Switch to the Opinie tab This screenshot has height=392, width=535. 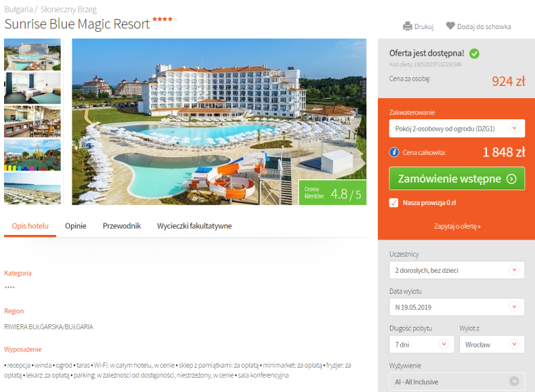tap(76, 226)
